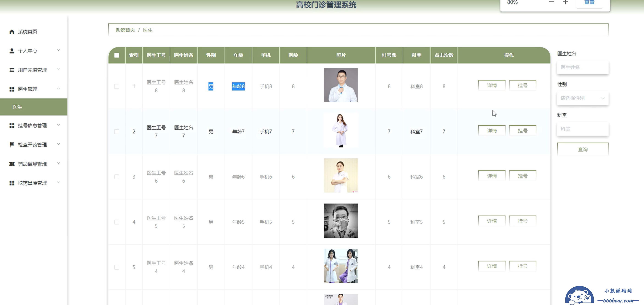
Task: Expand 个人中心 menu chevron
Action: coord(58,50)
